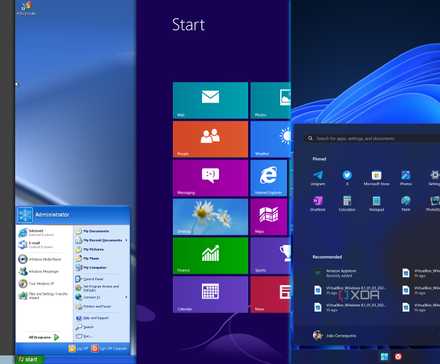Open the Desktop daisy tile
The width and height of the screenshot is (440, 364).
pos(210,217)
